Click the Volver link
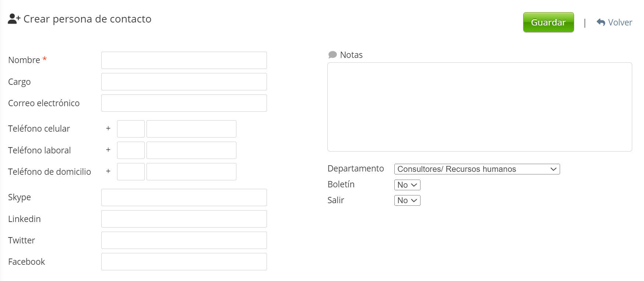Image resolution: width=644 pixels, height=281 pixels. (620, 22)
